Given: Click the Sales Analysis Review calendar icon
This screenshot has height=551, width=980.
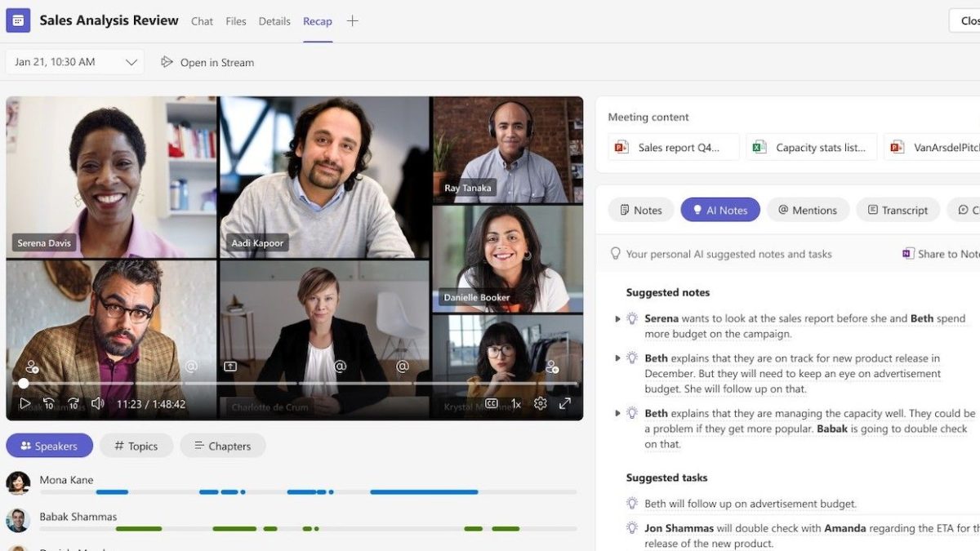Looking at the screenshot, I should pos(18,20).
